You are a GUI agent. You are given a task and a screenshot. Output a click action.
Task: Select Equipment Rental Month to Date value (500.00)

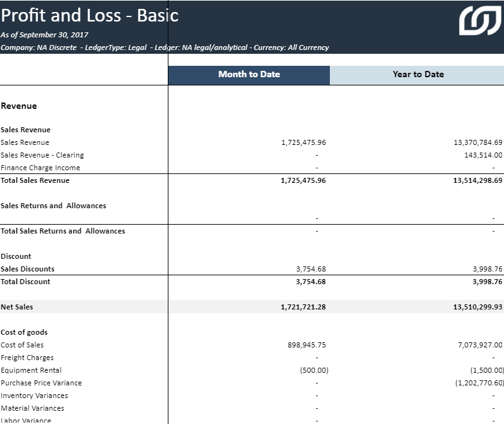[x=314, y=370]
